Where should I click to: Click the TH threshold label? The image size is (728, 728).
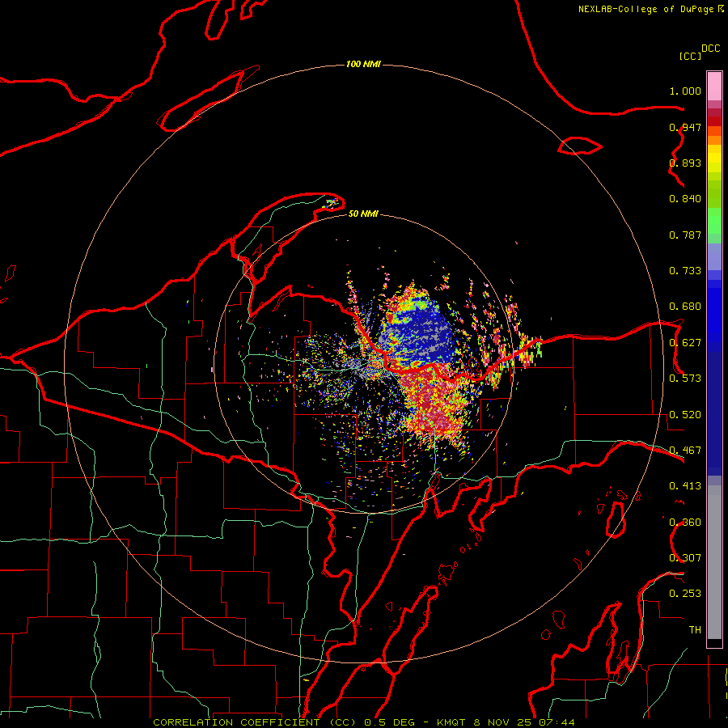(x=695, y=629)
